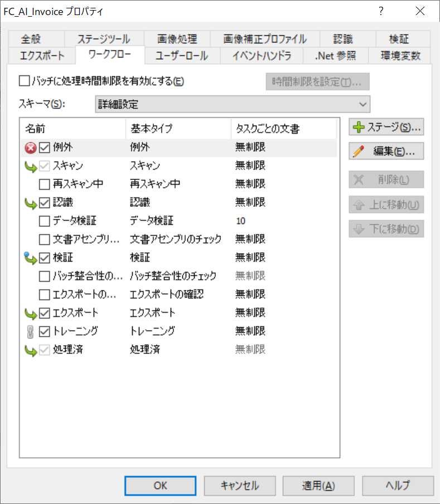
Task: Enable the batch processing time limit checkbox
Action: [x=24, y=81]
